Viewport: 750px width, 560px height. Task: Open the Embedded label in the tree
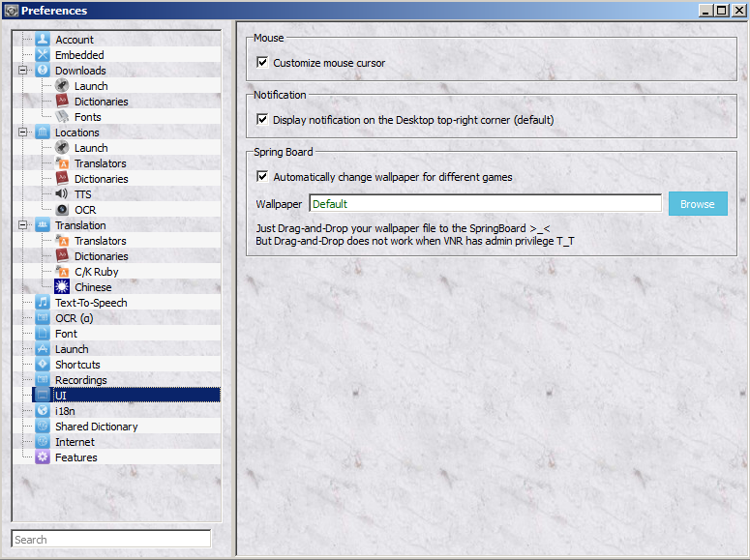79,55
